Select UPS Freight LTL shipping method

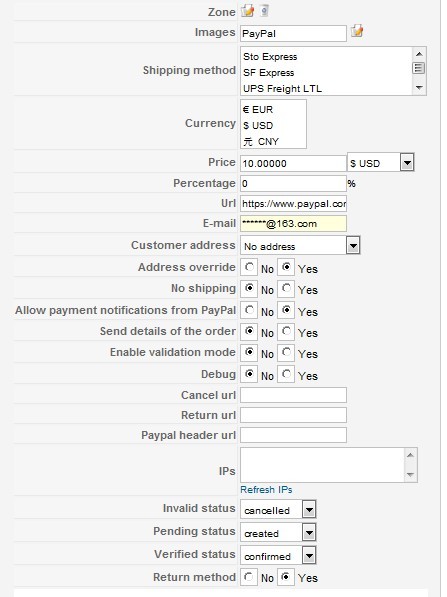point(283,88)
